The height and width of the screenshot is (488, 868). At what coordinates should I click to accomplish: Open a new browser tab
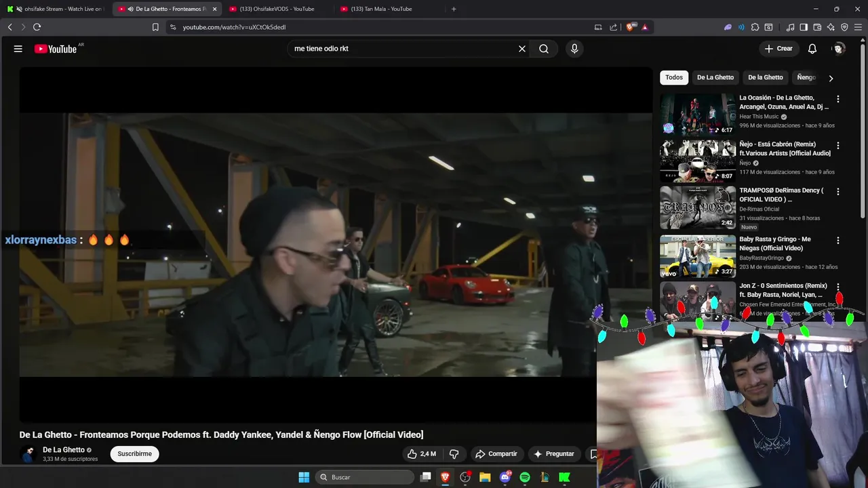coord(454,9)
